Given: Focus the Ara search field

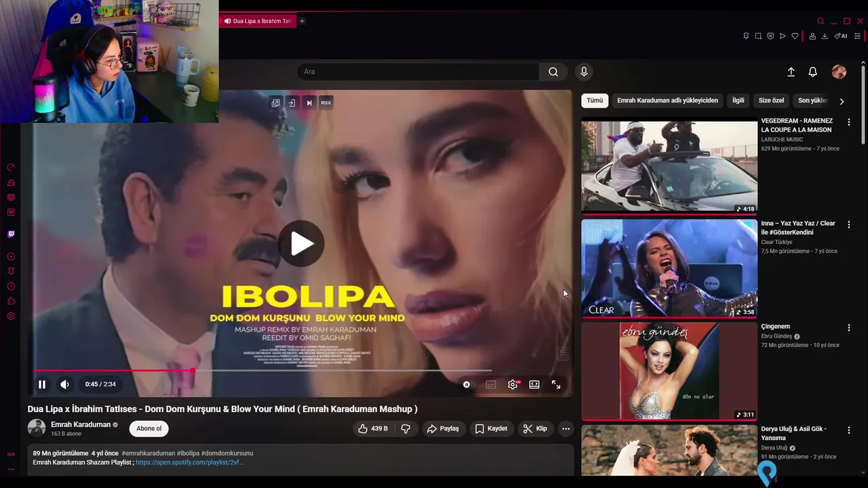Looking at the screenshot, I should point(418,72).
